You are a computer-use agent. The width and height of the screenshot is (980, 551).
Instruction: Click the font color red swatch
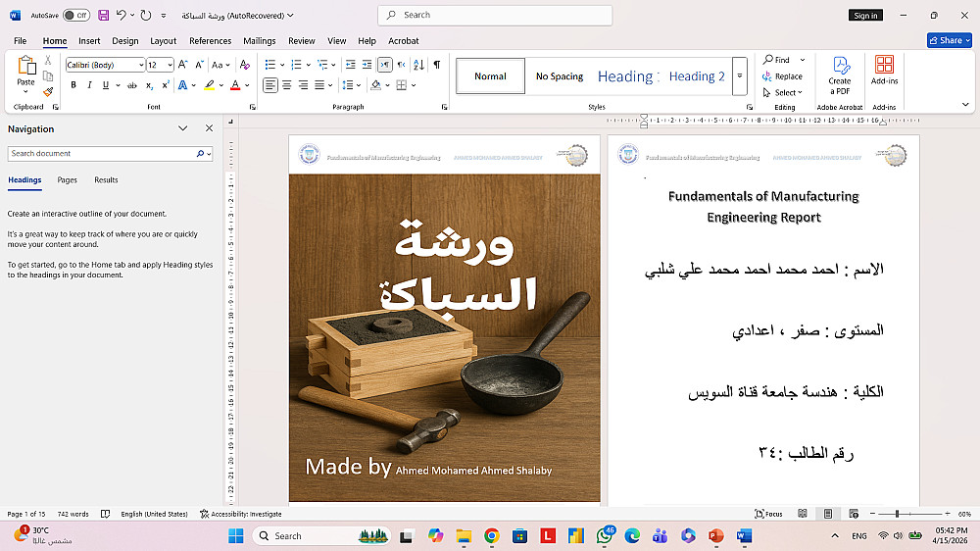click(x=235, y=85)
